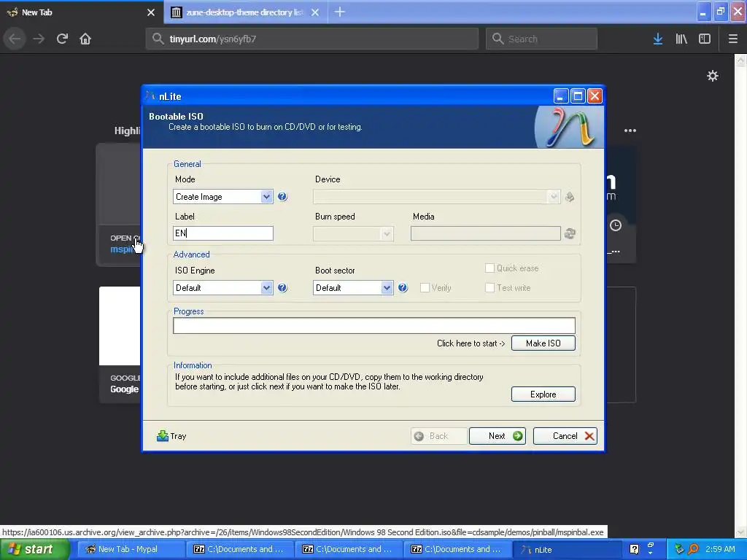This screenshot has width=747, height=560.
Task: Open Boot sector help icon
Action: [403, 287]
